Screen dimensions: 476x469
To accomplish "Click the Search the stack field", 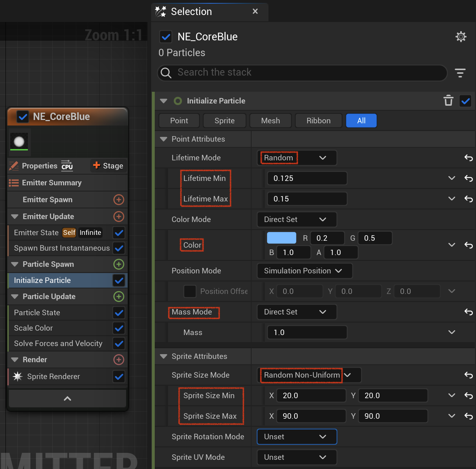I will click(303, 73).
